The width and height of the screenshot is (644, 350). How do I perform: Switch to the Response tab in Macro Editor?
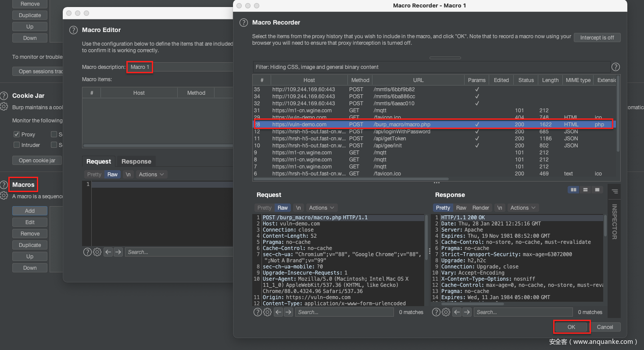coord(136,161)
